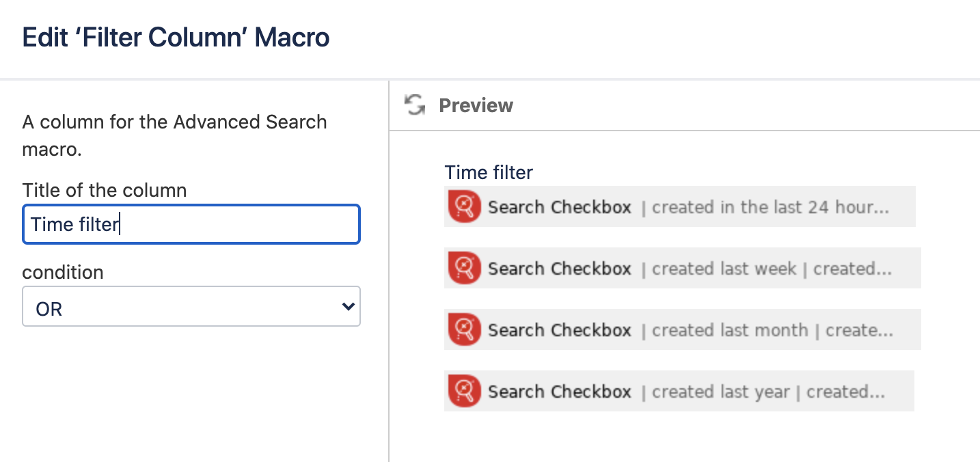
Task: Select the 'created in the last 24 hour' Search Checkbox
Action: coord(680,206)
